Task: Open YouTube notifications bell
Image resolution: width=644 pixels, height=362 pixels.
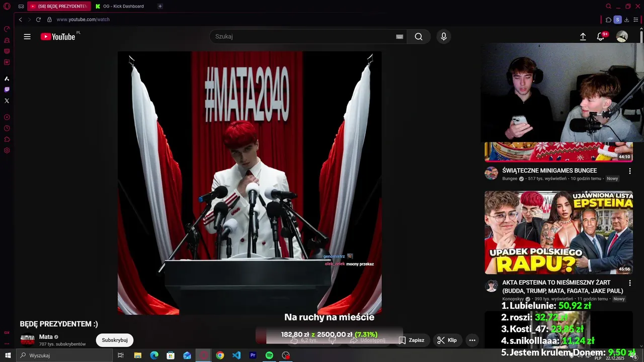Action: 601,37
